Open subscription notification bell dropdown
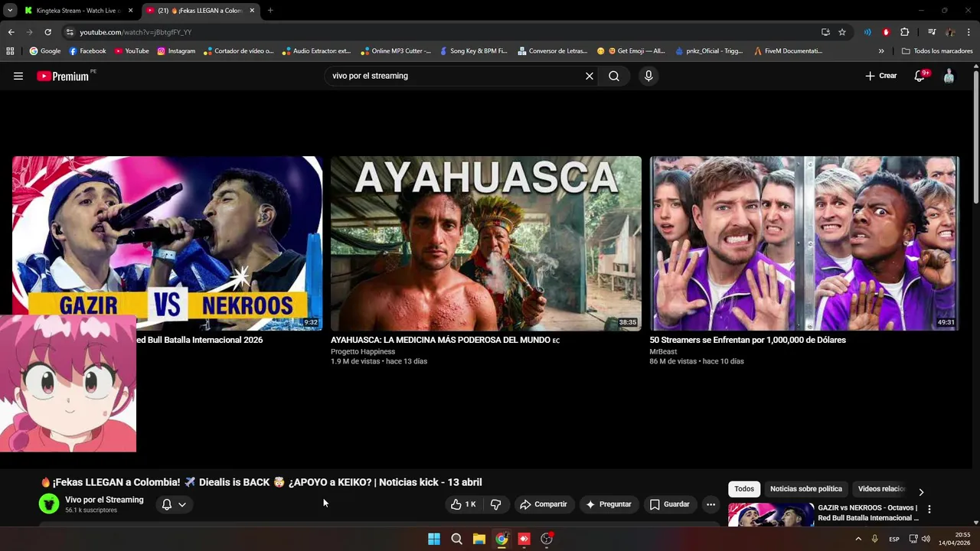Viewport: 980px width, 551px height. click(174, 504)
